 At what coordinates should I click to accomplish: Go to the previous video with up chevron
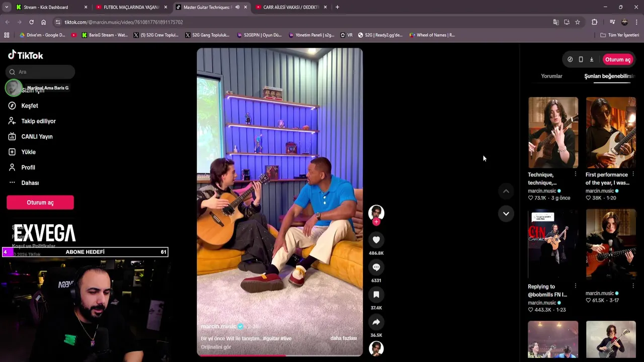tap(506, 191)
